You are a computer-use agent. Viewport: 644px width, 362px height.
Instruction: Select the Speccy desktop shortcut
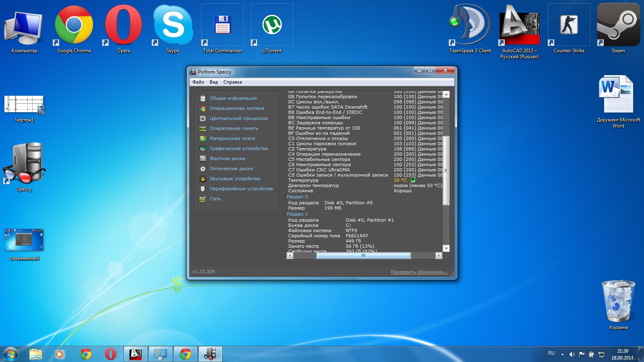24,167
